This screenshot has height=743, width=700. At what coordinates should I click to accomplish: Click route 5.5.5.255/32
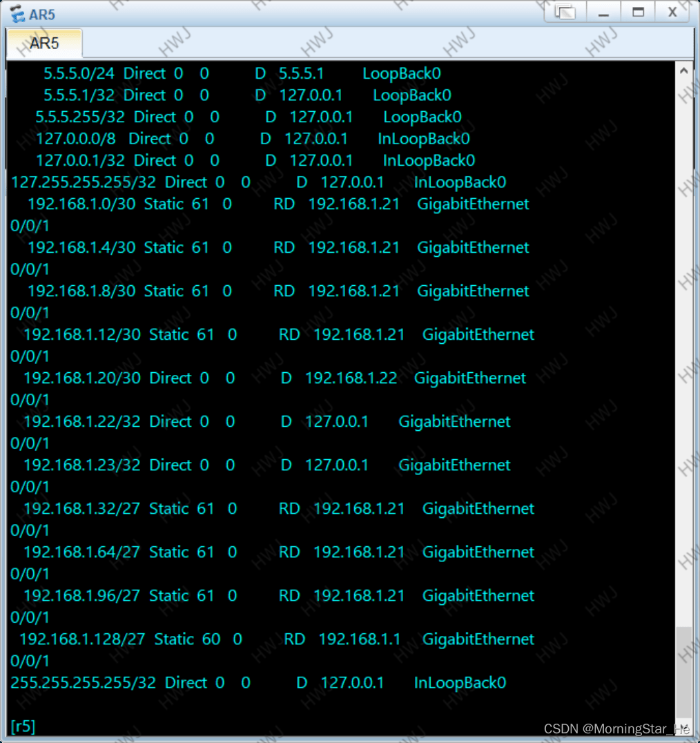click(x=80, y=117)
